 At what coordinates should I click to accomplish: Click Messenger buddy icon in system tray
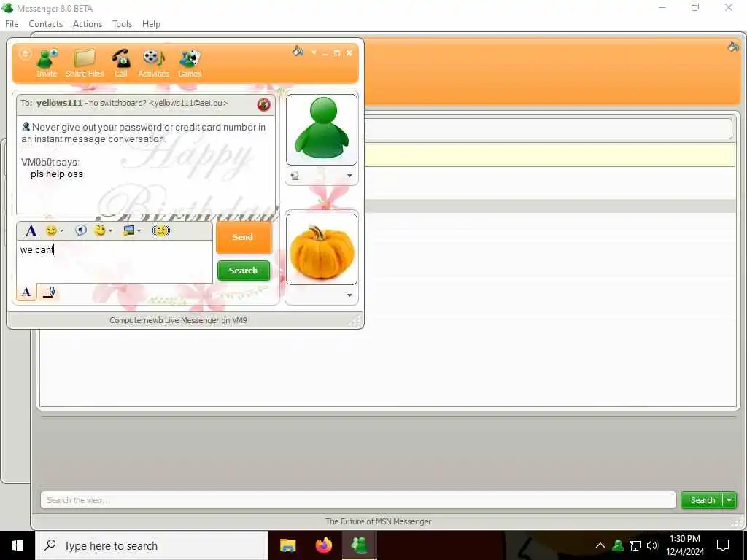point(619,545)
